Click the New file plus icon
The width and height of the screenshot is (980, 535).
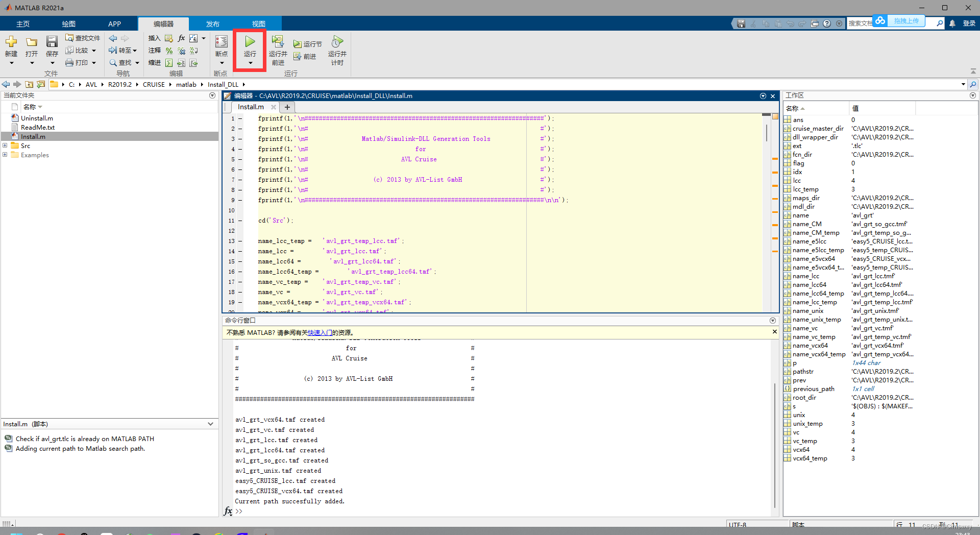(11, 42)
